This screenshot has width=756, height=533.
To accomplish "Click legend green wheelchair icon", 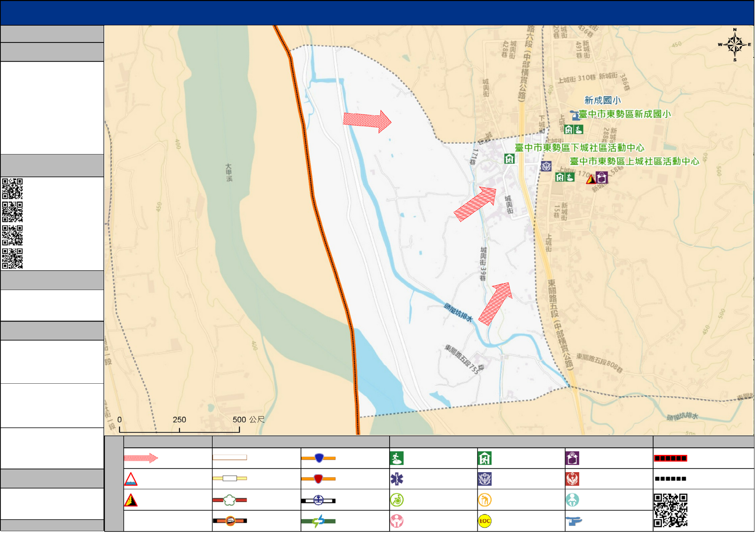I will (x=397, y=501).
